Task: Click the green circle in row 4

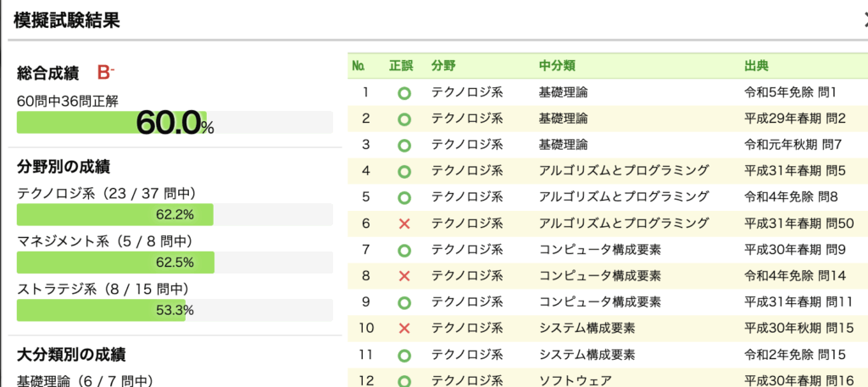Action: tap(404, 171)
